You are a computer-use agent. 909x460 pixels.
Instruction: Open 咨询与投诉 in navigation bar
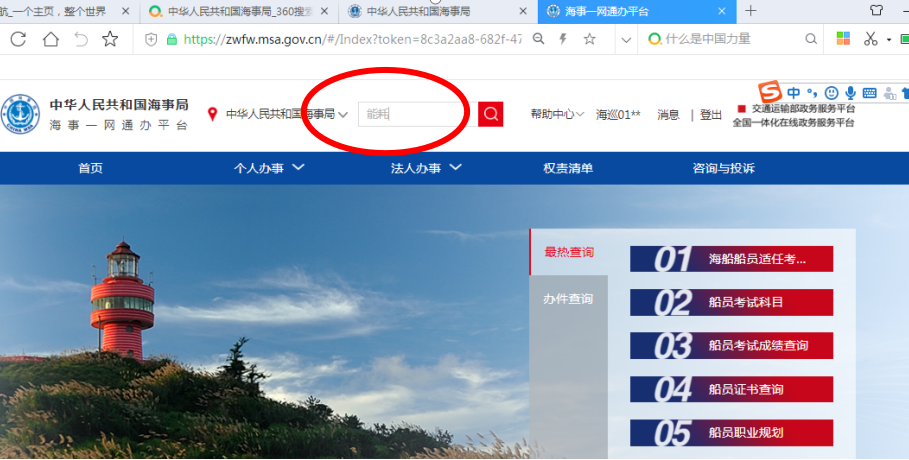(x=723, y=168)
